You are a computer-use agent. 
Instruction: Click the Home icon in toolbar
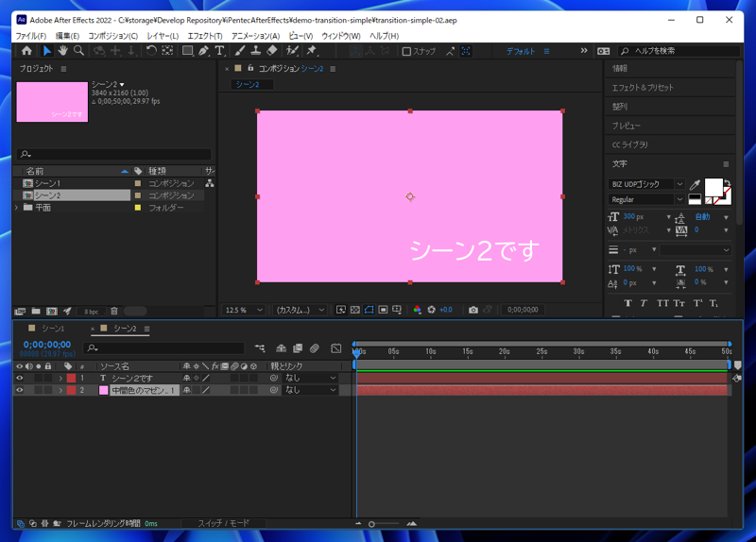tap(26, 51)
